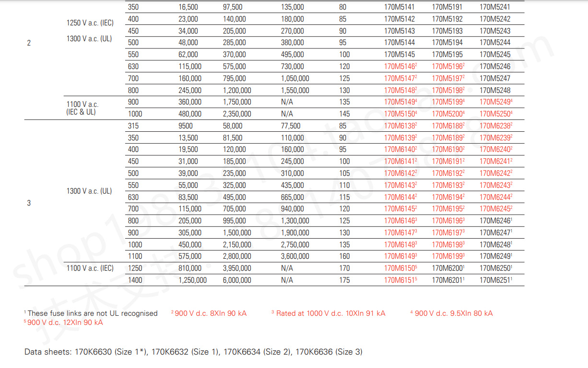Select the N/A cell beside 810,000

pyautogui.click(x=287, y=268)
